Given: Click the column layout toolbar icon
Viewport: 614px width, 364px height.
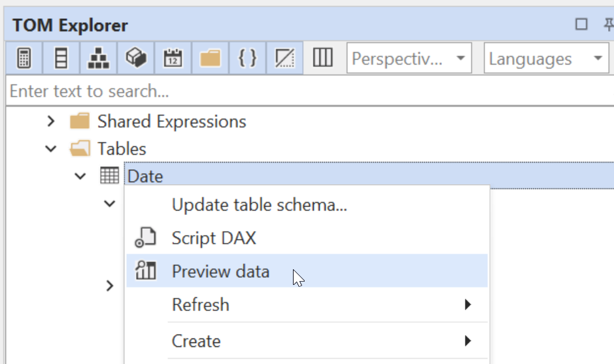Looking at the screenshot, I should point(322,59).
